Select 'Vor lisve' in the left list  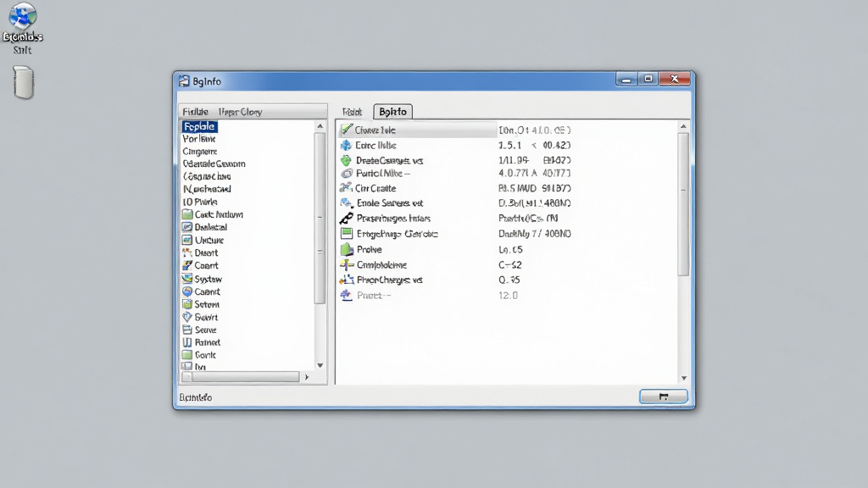pos(198,138)
